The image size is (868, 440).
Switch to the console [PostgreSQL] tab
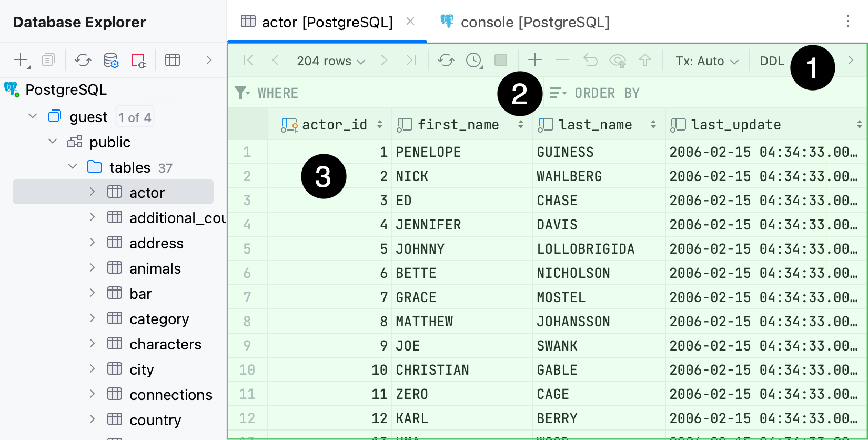pyautogui.click(x=534, y=22)
